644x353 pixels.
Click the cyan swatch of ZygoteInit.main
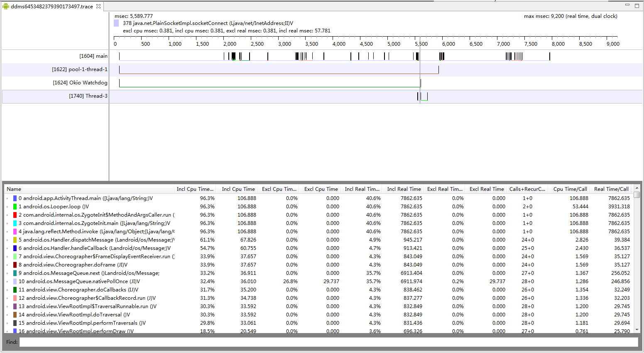15,223
